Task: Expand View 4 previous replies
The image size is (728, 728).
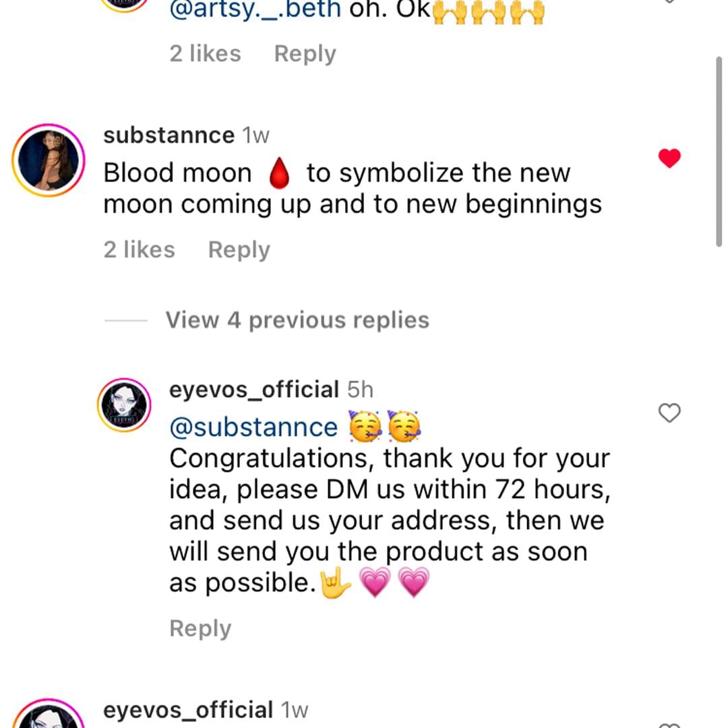Action: [x=297, y=320]
